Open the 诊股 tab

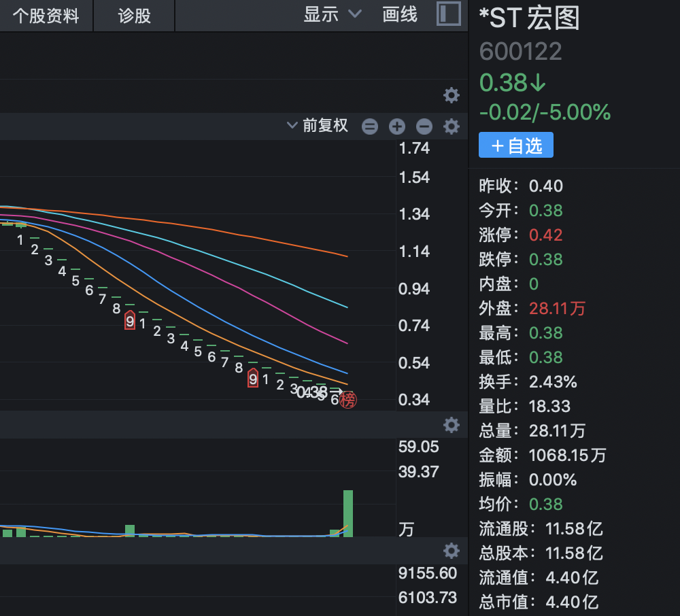point(134,16)
